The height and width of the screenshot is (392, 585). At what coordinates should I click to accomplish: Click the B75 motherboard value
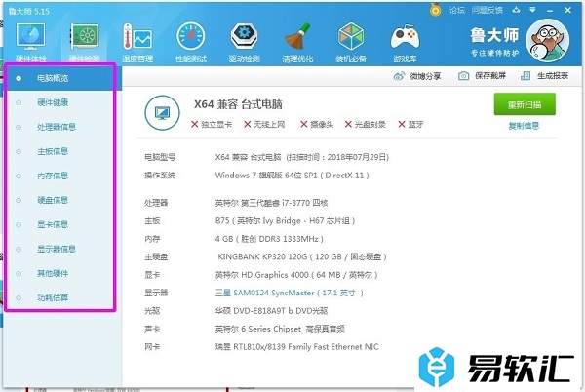tap(285, 220)
